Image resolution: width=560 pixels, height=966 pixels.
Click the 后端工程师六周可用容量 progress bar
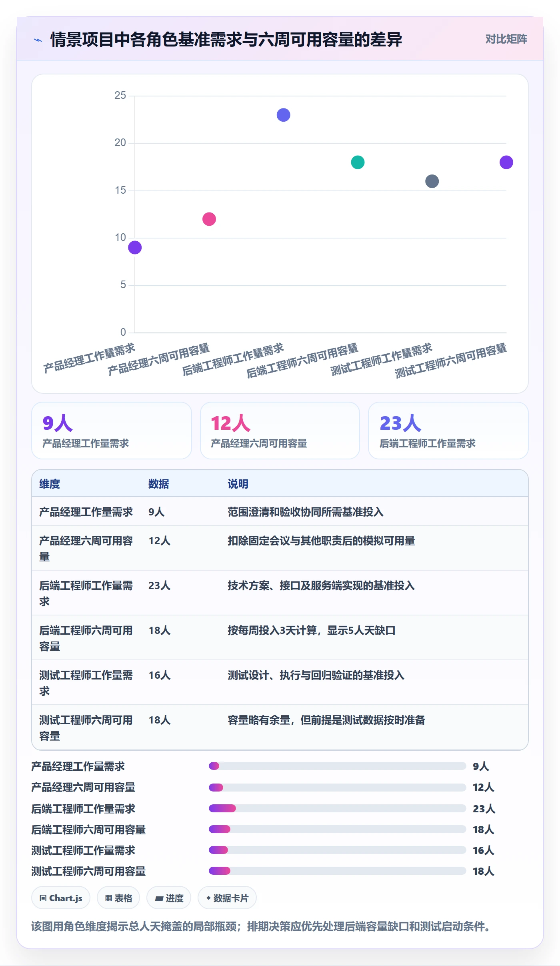pyautogui.click(x=337, y=829)
